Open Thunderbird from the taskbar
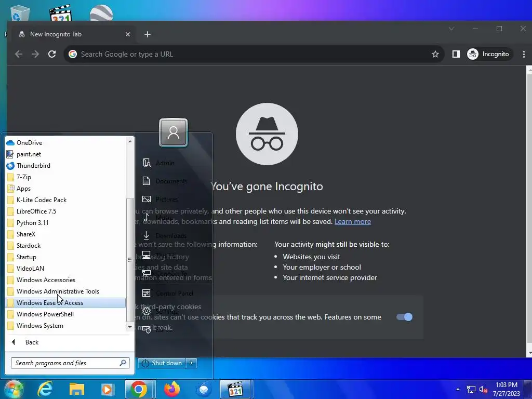This screenshot has height=399, width=532. [x=204, y=389]
